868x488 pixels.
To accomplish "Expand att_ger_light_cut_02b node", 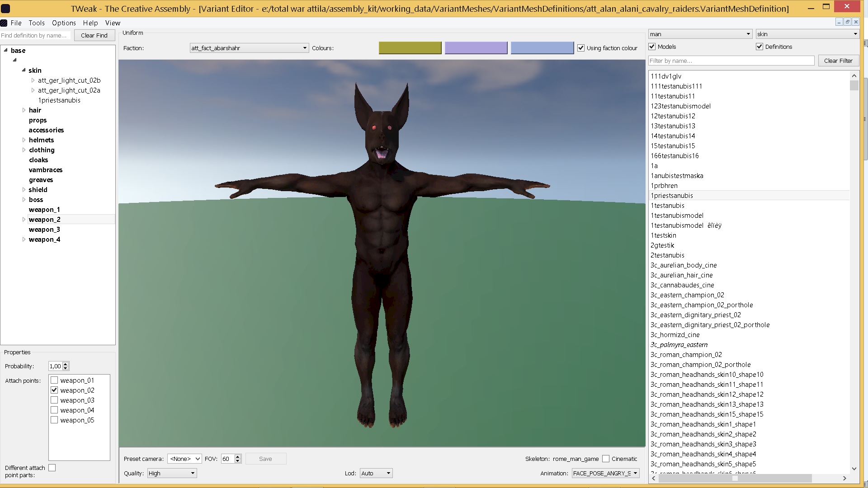I will click(x=33, y=80).
